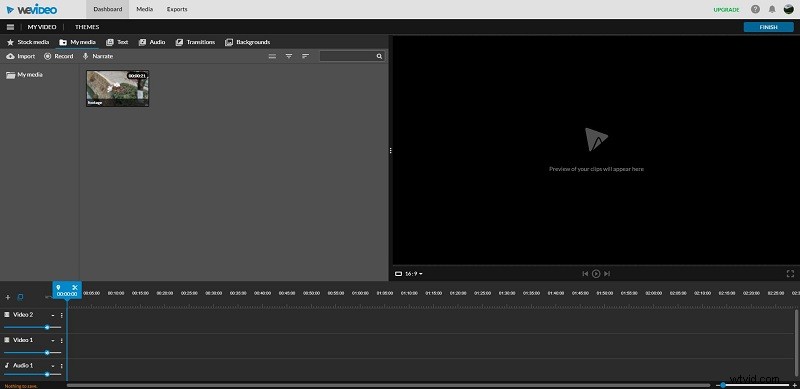This screenshot has height=389, width=800.
Task: Click the Audio 1 music note icon
Action: click(7, 366)
